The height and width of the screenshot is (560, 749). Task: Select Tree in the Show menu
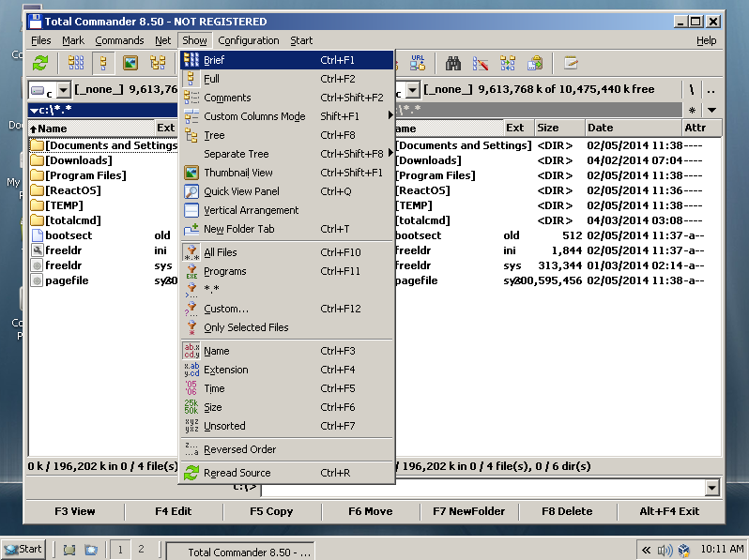pyautogui.click(x=287, y=135)
